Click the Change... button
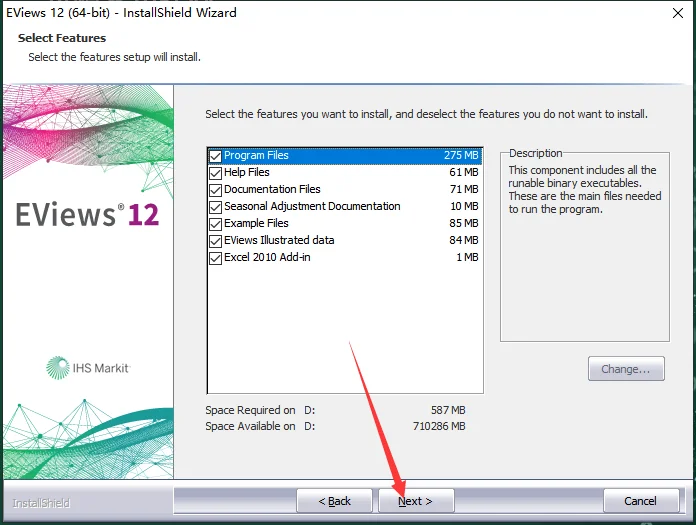Screen dimensions: 696x525 point(626,369)
